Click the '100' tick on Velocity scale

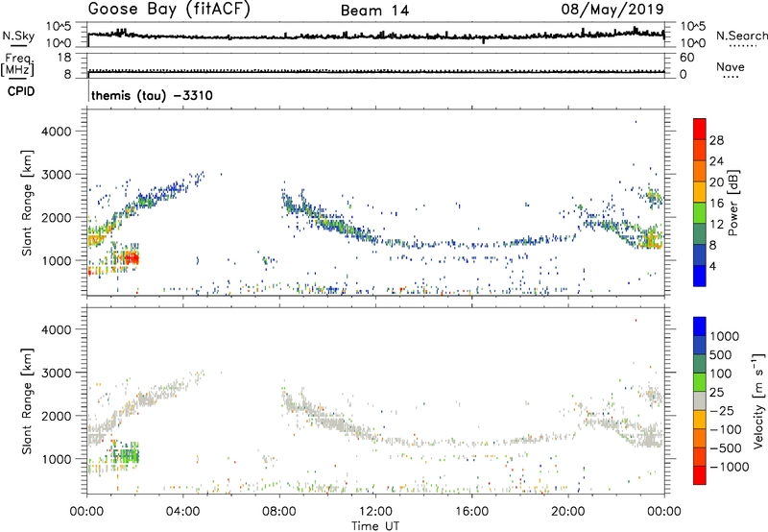pos(721,374)
